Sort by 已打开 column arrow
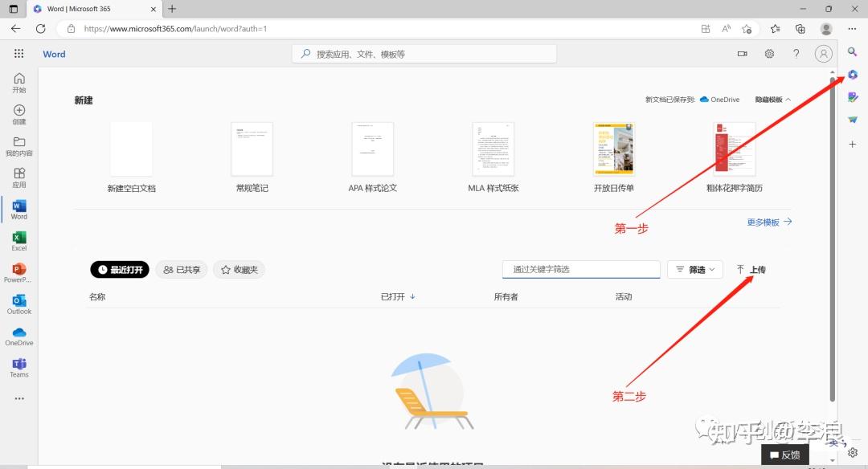Image resolution: width=868 pixels, height=469 pixels. 412,296
